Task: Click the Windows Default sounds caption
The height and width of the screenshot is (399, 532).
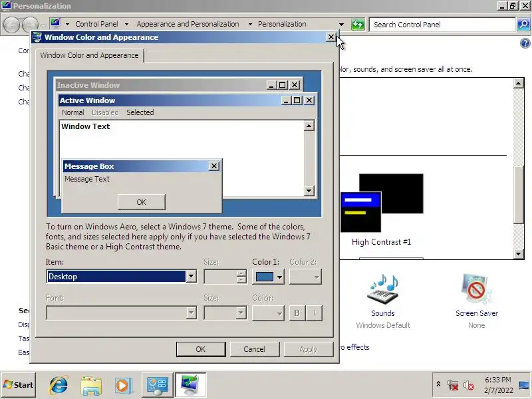Action: 383,325
